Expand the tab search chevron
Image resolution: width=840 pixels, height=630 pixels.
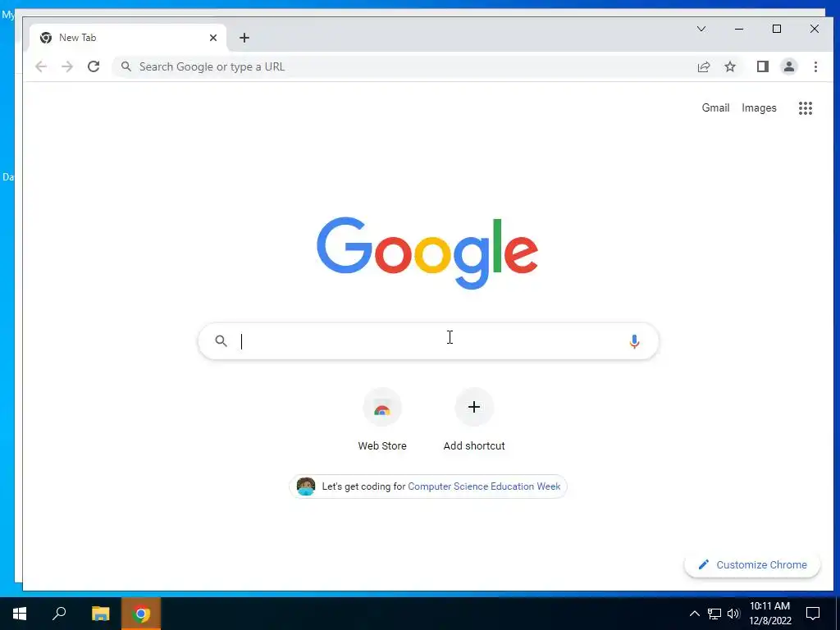click(701, 29)
